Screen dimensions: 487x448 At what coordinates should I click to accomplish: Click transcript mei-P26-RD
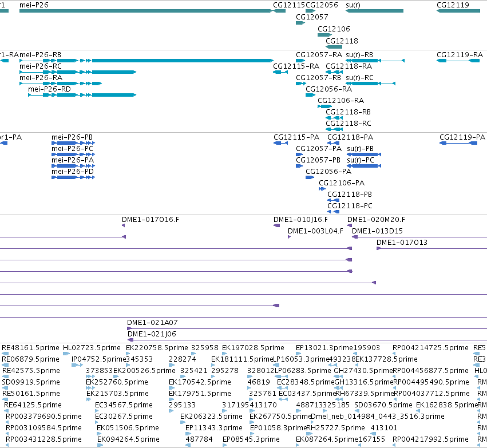(82, 94)
